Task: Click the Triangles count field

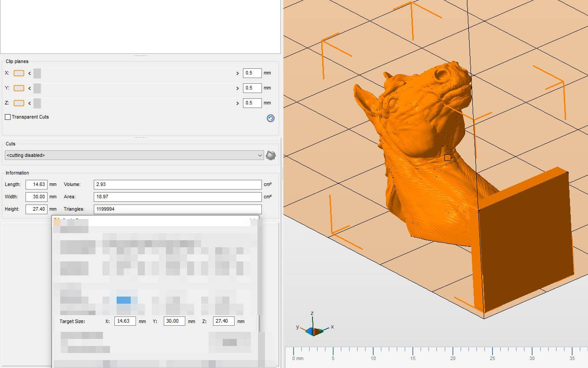Action: 177,209
